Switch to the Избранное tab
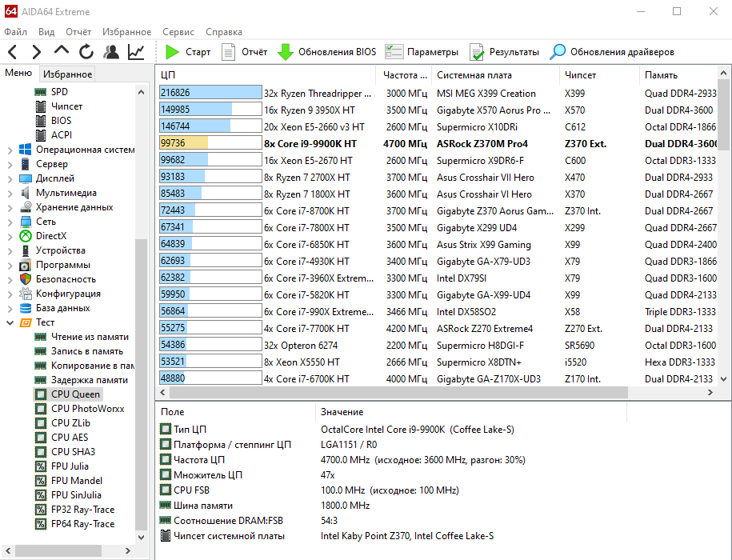Image resolution: width=732 pixels, height=560 pixels. pyautogui.click(x=67, y=74)
